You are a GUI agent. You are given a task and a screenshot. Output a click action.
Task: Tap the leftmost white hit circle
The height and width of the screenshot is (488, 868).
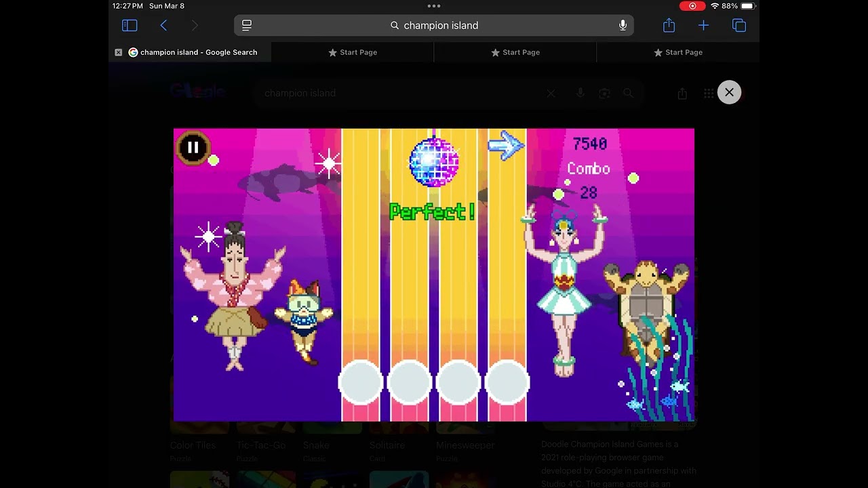(x=361, y=383)
